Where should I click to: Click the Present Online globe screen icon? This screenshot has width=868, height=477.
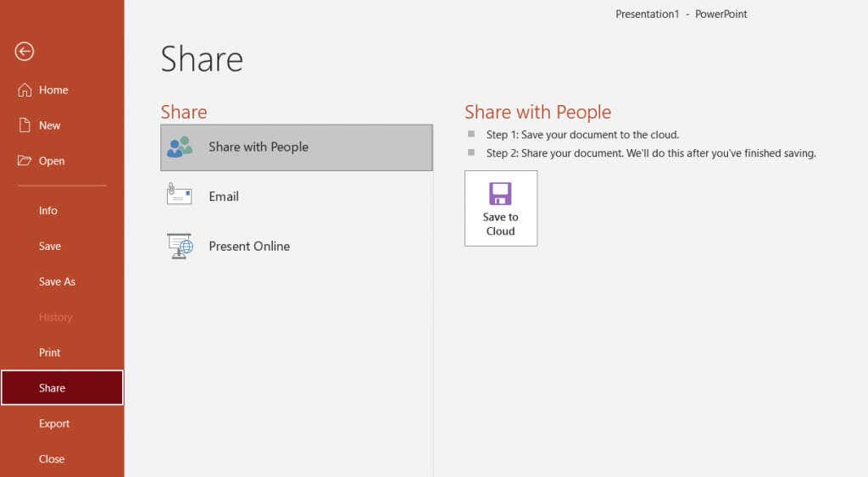(x=180, y=246)
